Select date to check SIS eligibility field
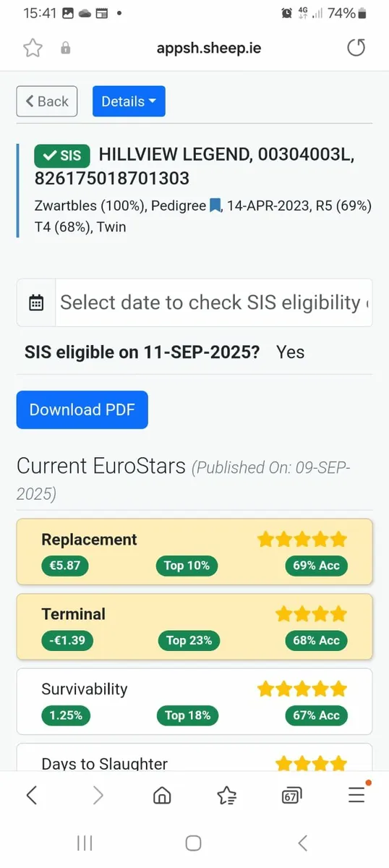 click(214, 302)
